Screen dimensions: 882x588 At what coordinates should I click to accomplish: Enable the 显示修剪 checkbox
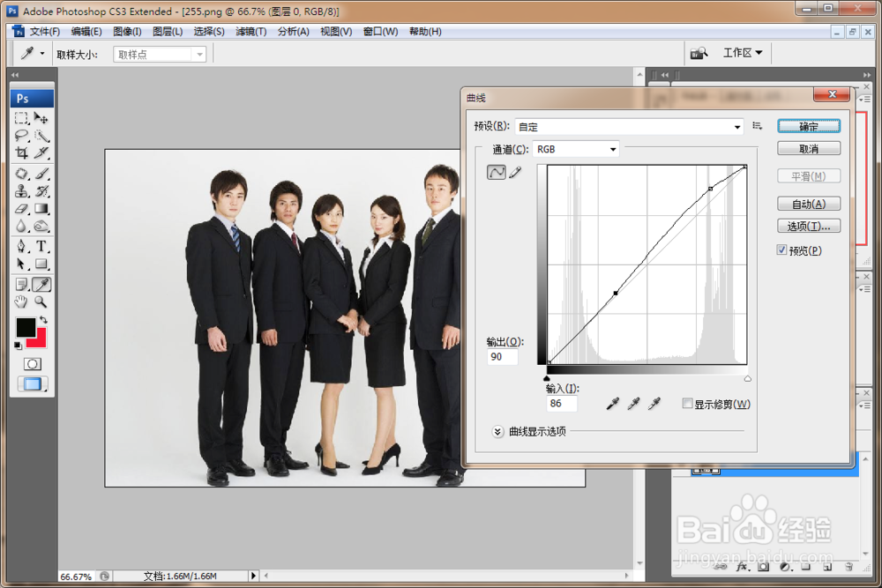[687, 403]
